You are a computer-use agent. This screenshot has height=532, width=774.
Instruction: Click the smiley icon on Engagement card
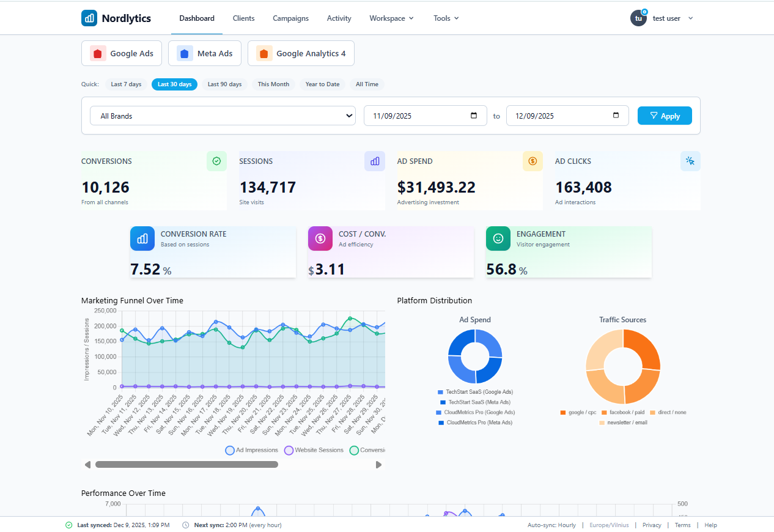tap(498, 238)
